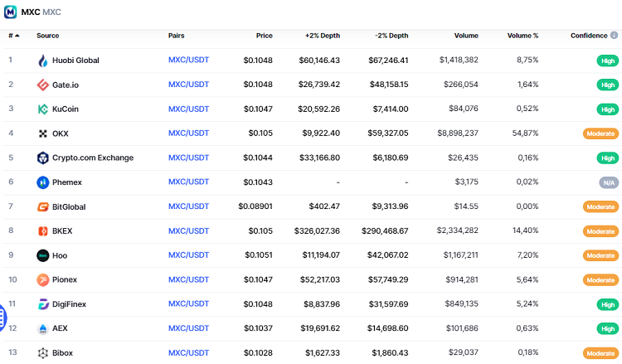Viewport: 622px width, 364px height.
Task: Click the Confidence info icon
Action: point(614,36)
